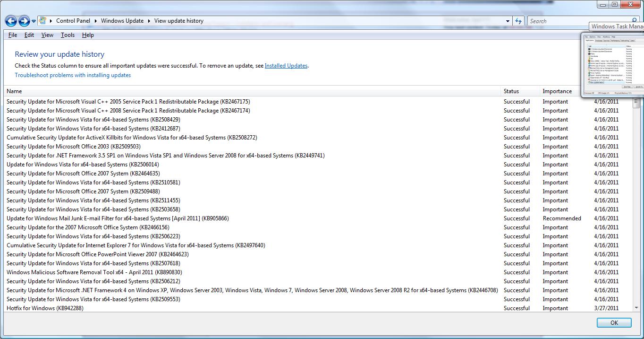Click the Windows Task Manager thumbnail preview

click(x=613, y=64)
